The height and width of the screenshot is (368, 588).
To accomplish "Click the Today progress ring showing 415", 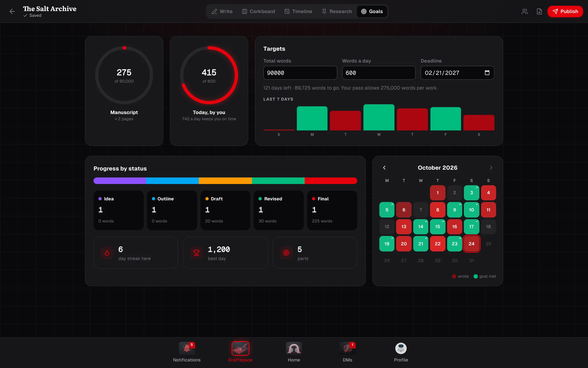I will (209, 75).
